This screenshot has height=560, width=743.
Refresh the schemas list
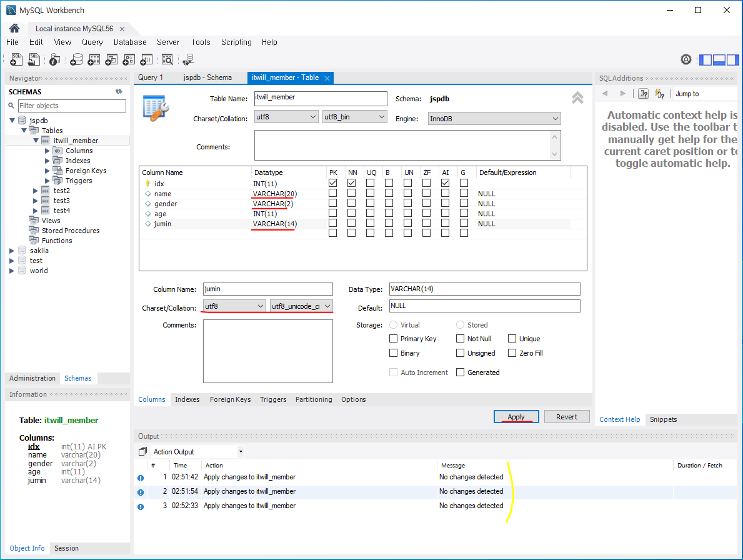click(119, 91)
